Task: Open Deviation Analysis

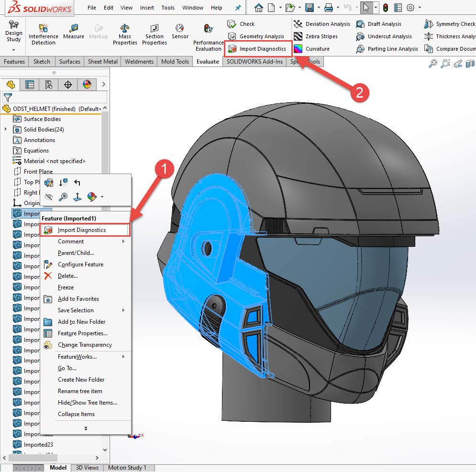Action: 322,24
